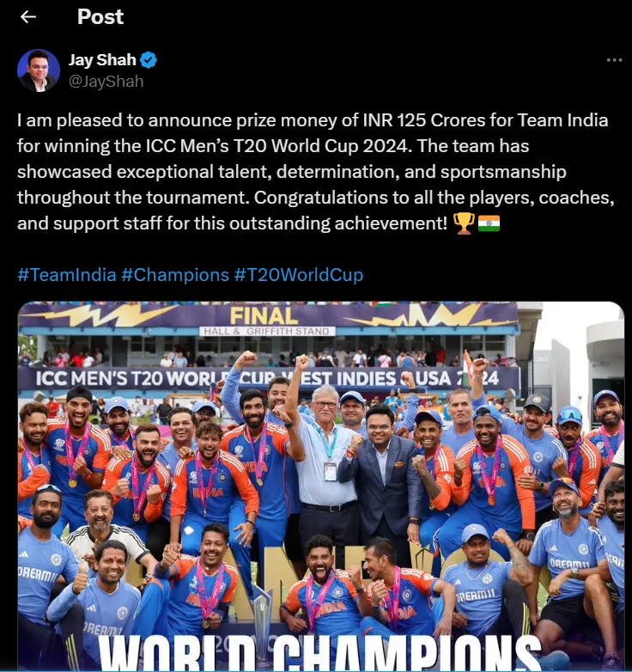
Task: Click the yellow FINAL banner in the photo
Action: coord(264,316)
